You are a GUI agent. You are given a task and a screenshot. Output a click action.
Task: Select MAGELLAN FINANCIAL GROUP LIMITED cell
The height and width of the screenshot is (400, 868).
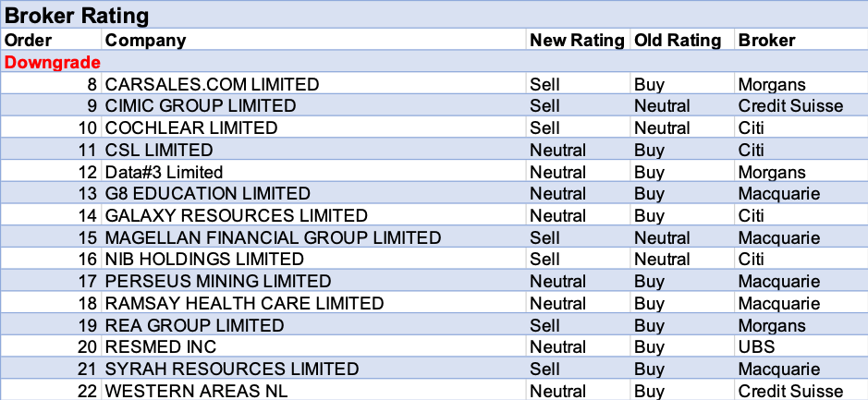273,237
